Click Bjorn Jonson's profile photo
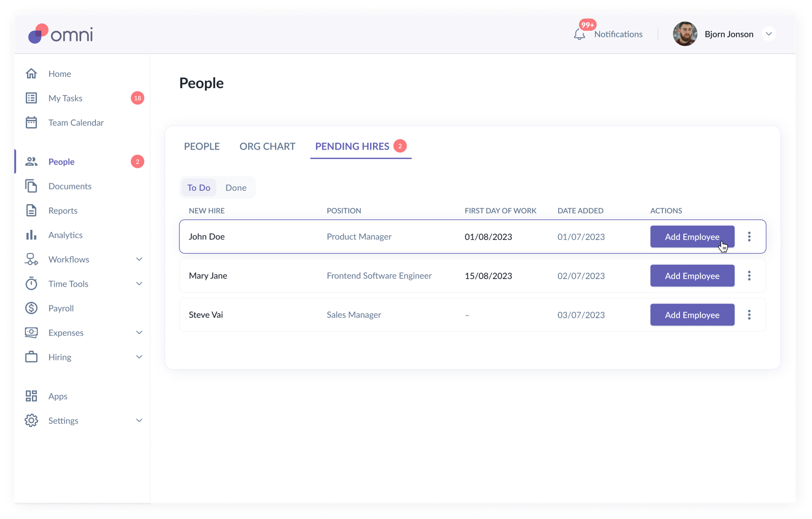This screenshot has height=519, width=812. 685,34
